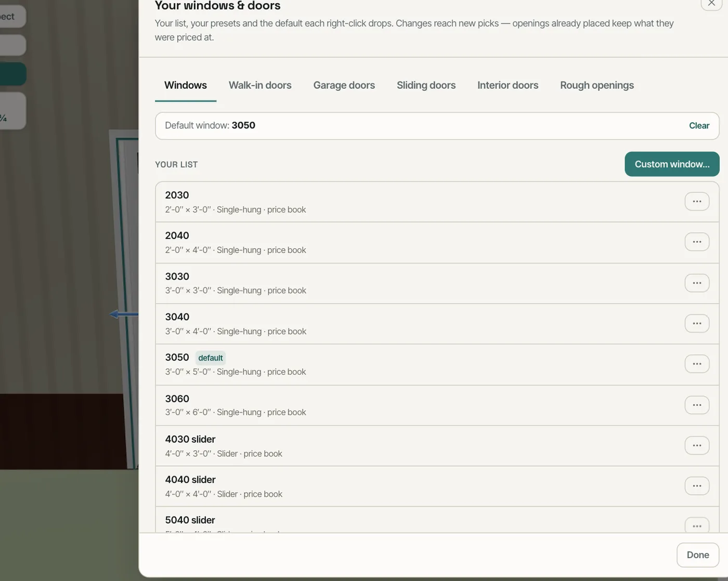Open the more options menu for 3030
The image size is (728, 581).
(697, 283)
